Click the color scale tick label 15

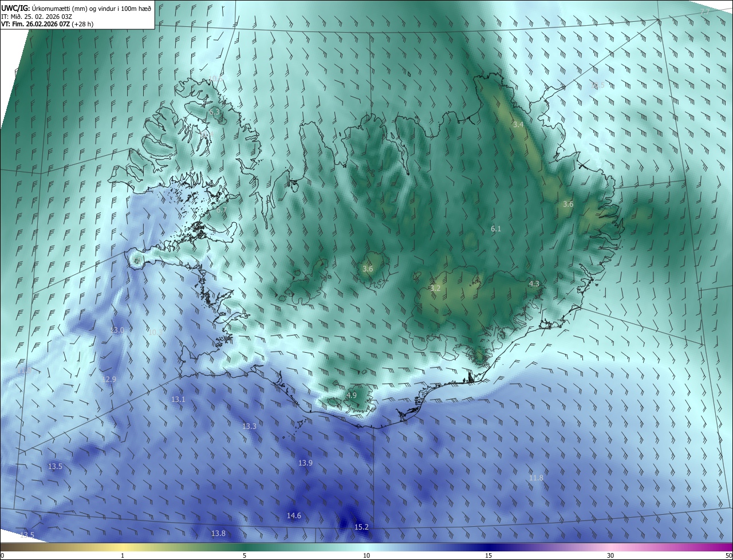coord(488,556)
